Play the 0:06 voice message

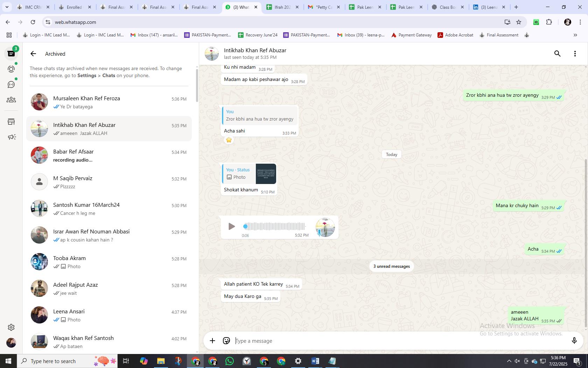click(231, 226)
